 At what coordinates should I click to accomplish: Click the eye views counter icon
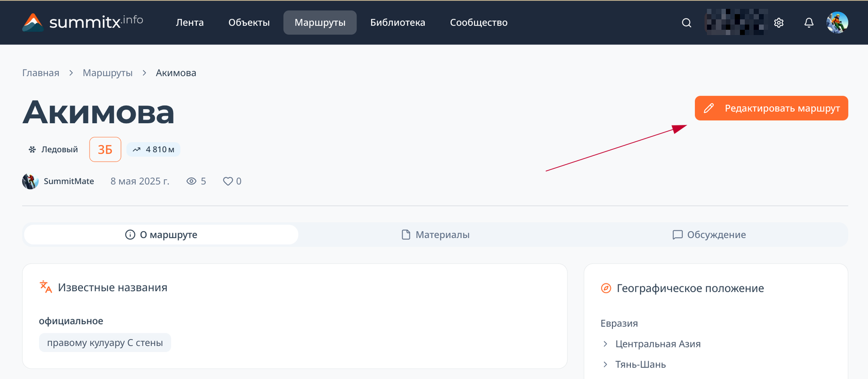point(191,181)
